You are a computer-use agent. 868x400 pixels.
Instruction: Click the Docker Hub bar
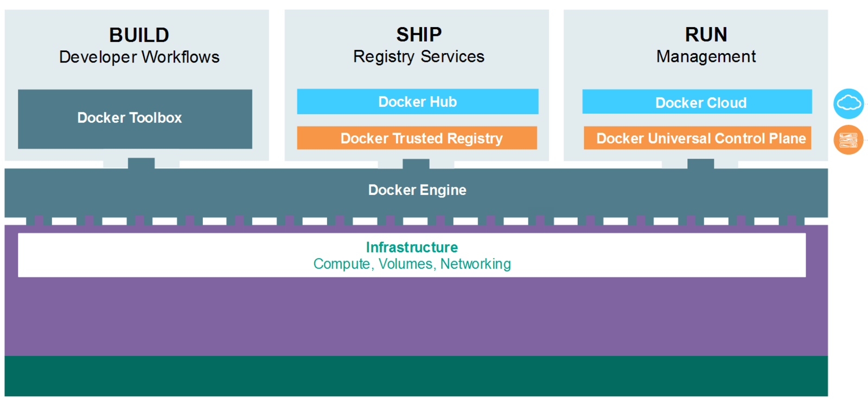tap(418, 101)
